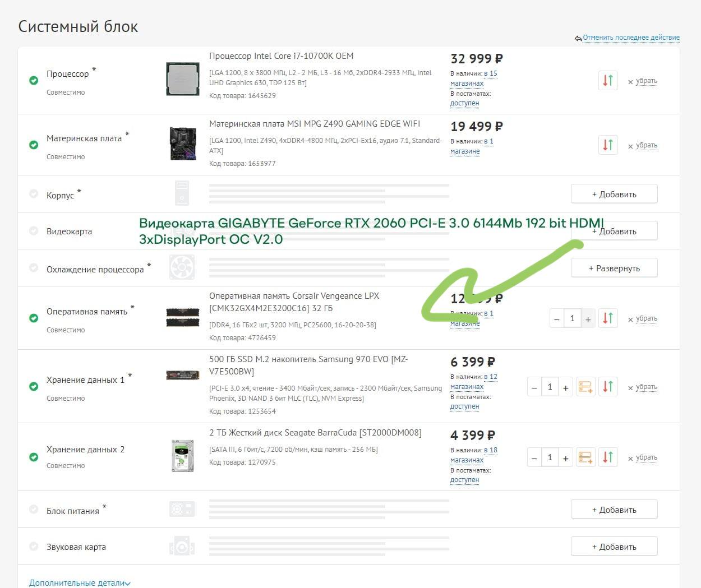Click 'в 18 магазинах' availability for Seagate drive
This screenshot has height=588, width=701.
(x=473, y=455)
